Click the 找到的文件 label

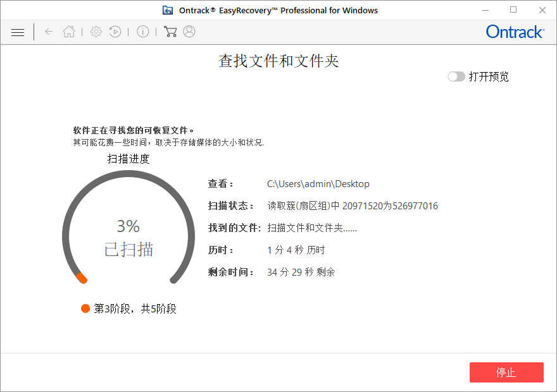point(234,228)
